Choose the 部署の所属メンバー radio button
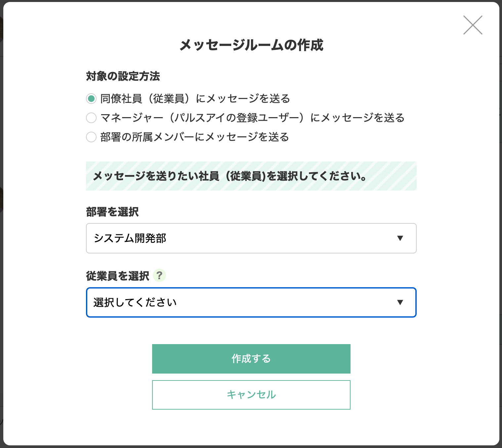 [x=91, y=137]
